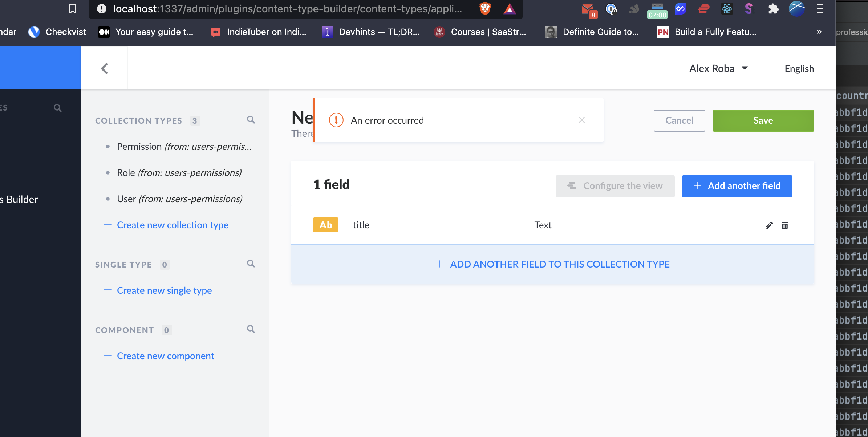
Task: Click the green Save button
Action: 763,120
